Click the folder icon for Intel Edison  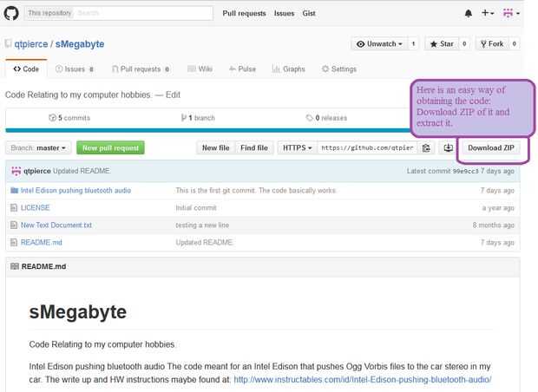click(14, 190)
